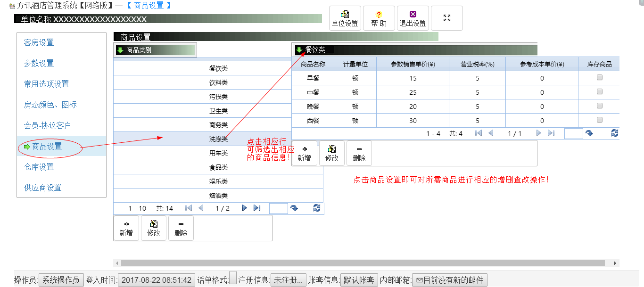Screen dimensions: 644x287
Task: Click 系统操作员 status button
Action: 61,280
